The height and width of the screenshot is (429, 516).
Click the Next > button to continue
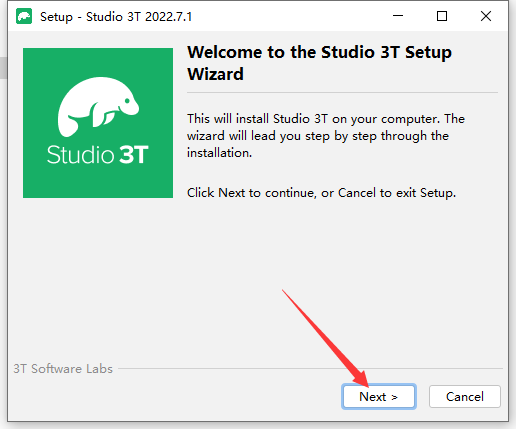[379, 397]
